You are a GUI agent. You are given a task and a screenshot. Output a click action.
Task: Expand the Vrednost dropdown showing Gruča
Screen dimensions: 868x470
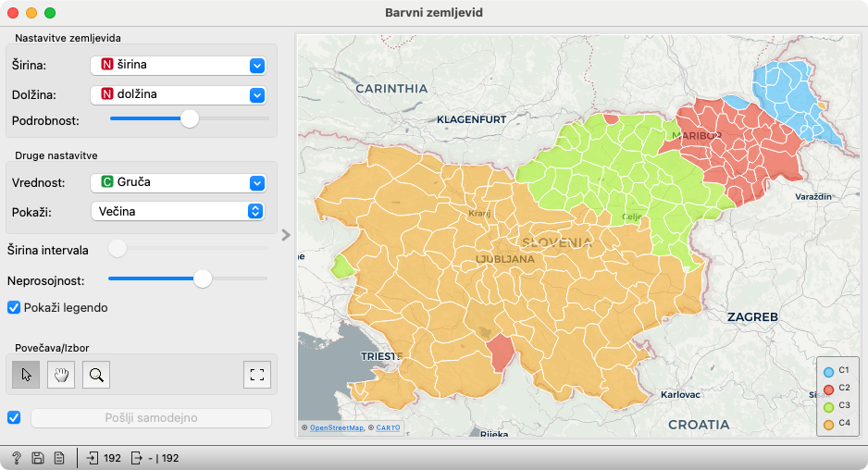click(179, 182)
